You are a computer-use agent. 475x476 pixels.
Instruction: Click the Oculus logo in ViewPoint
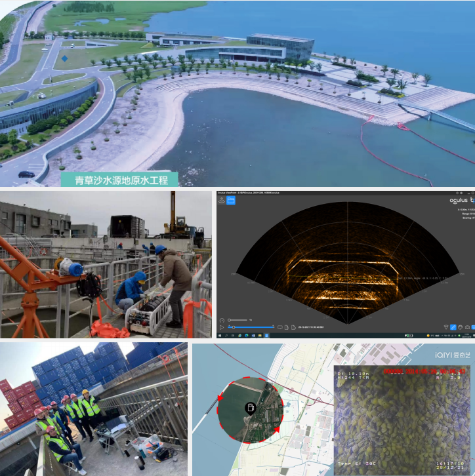click(x=453, y=199)
